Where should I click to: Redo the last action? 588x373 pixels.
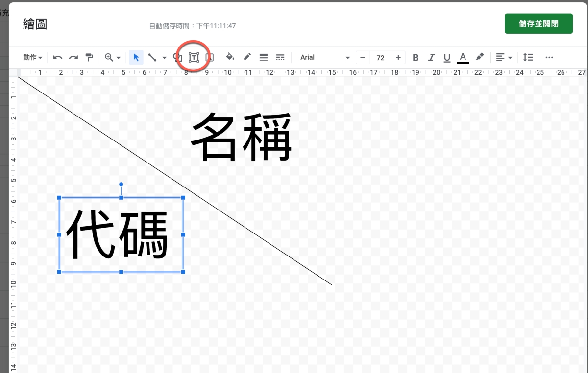click(x=73, y=58)
